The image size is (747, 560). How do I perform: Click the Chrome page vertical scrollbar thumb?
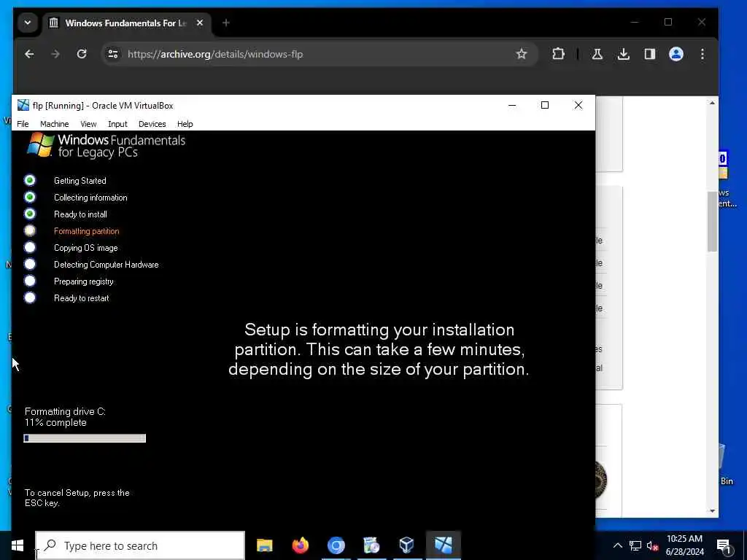(712, 222)
